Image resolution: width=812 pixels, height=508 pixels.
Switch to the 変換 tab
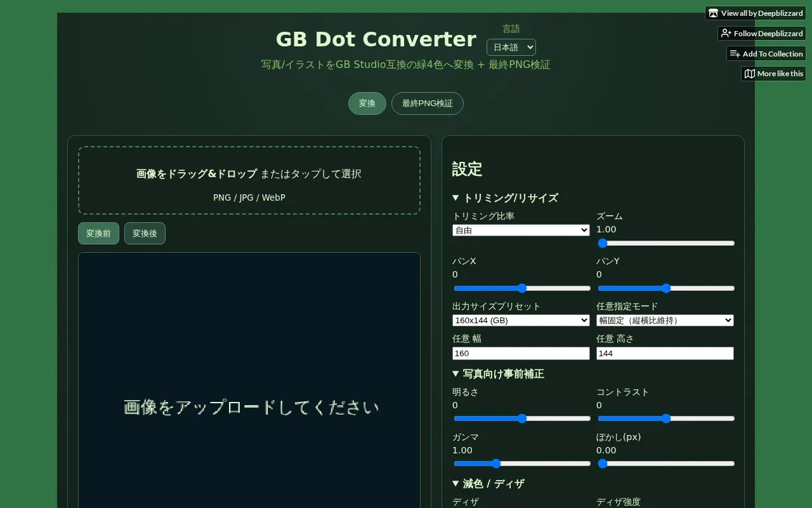point(367,104)
